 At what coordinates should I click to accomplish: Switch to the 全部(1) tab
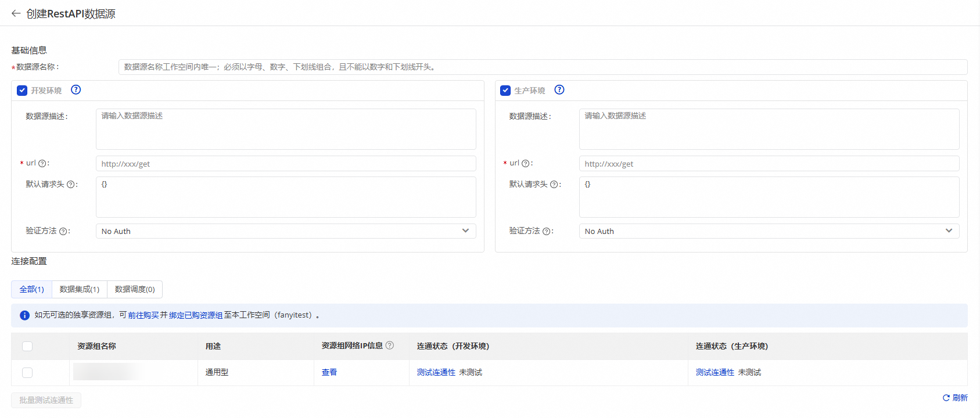(32, 289)
